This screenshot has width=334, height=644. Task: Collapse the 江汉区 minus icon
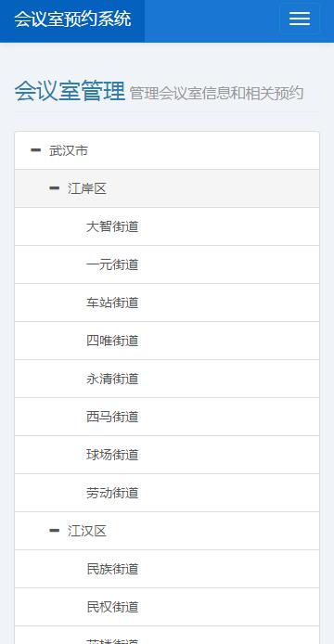54,531
